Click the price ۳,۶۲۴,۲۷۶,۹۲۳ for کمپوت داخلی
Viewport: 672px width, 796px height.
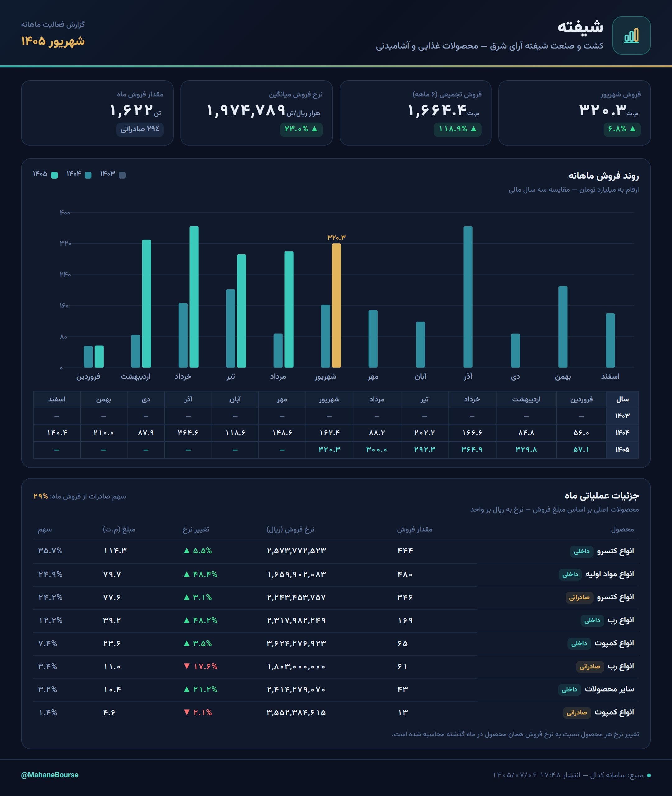pyautogui.click(x=296, y=643)
